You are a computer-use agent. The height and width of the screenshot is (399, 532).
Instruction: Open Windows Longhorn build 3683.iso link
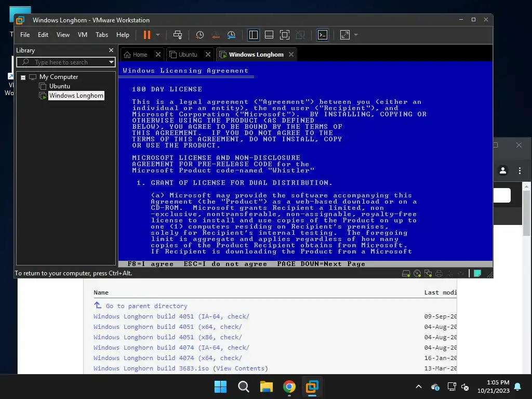151,368
